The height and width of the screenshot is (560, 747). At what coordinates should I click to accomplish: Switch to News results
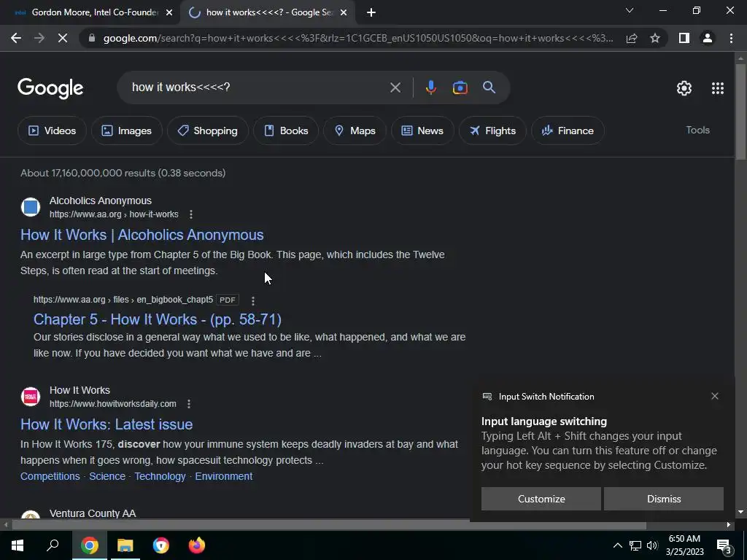(x=422, y=131)
